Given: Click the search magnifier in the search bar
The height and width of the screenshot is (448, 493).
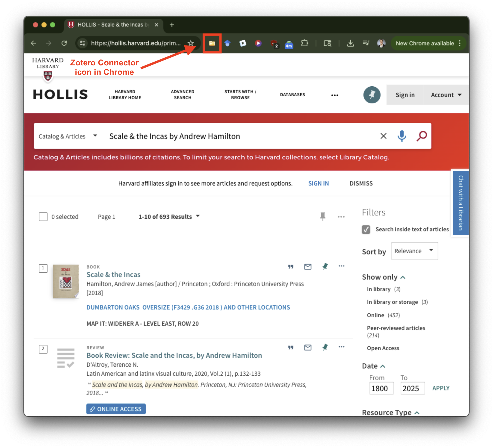Looking at the screenshot, I should point(421,136).
